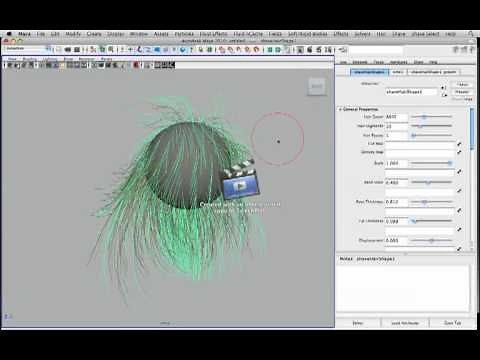Click the second green outputs icon in status line
This screenshot has width=480, height=360.
(278, 50)
